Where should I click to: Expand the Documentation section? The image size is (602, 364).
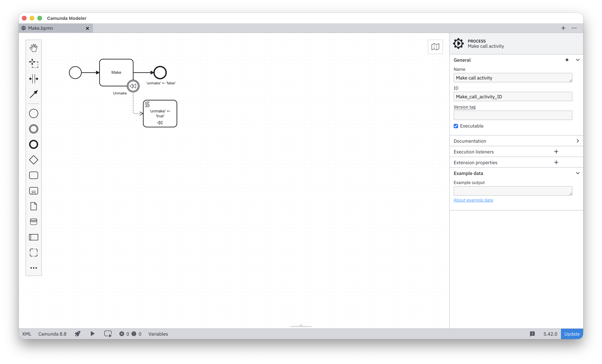click(x=516, y=141)
